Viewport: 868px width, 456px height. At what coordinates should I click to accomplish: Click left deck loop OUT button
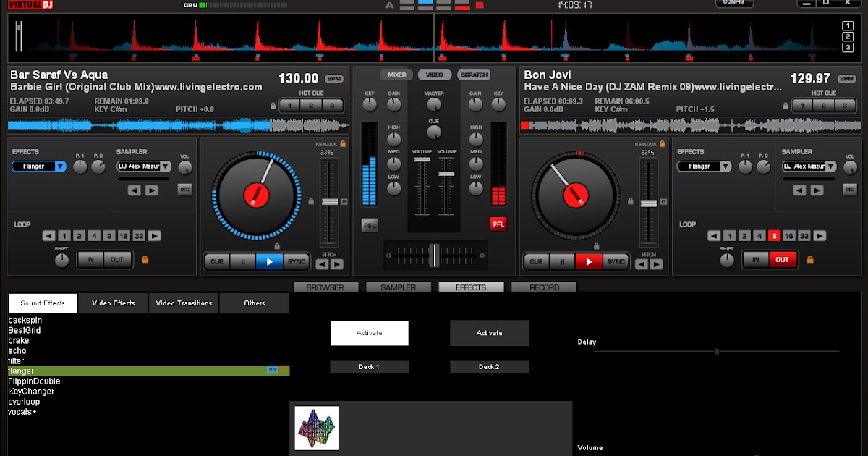tap(117, 259)
